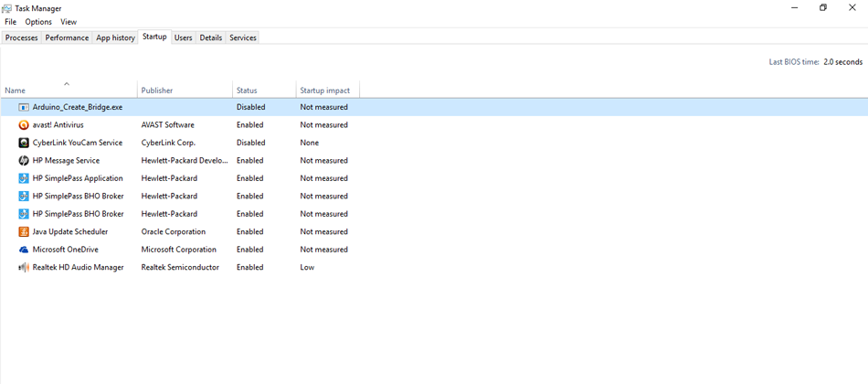Click the Arduino_Create_Bridge.exe icon
Viewport: 868px width, 384px height.
click(23, 107)
